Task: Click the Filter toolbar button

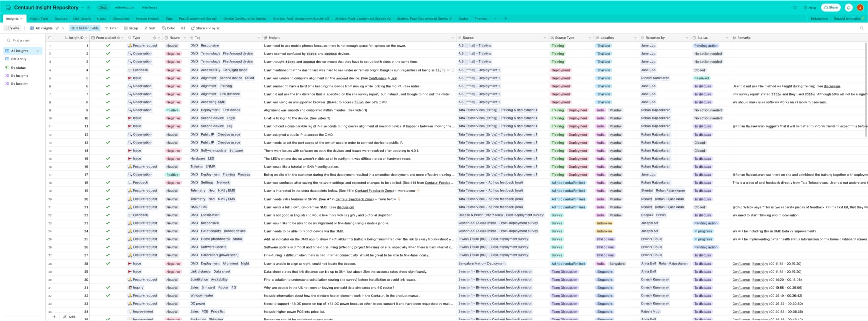Action: click(x=111, y=28)
